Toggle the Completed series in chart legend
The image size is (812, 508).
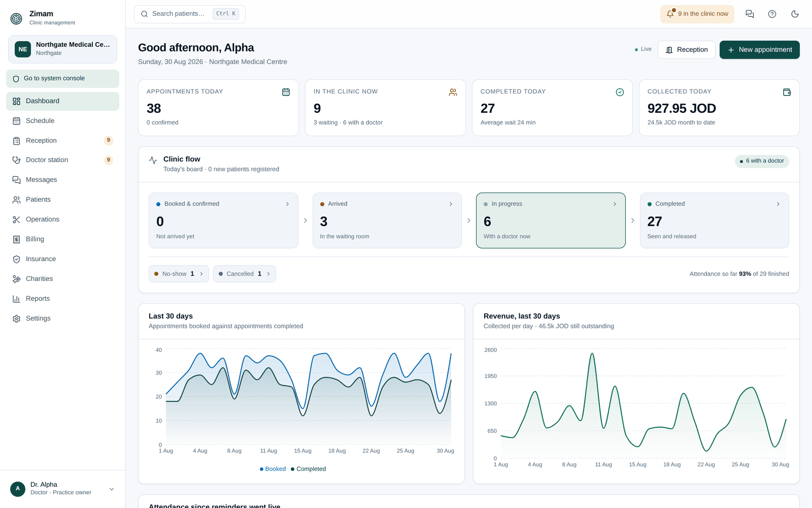pos(309,469)
